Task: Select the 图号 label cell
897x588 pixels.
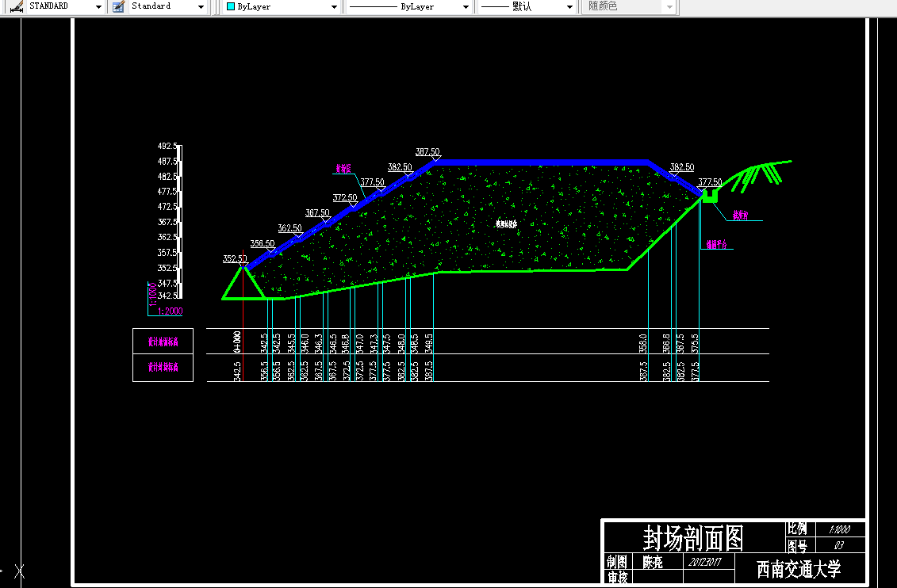Action: coord(797,546)
